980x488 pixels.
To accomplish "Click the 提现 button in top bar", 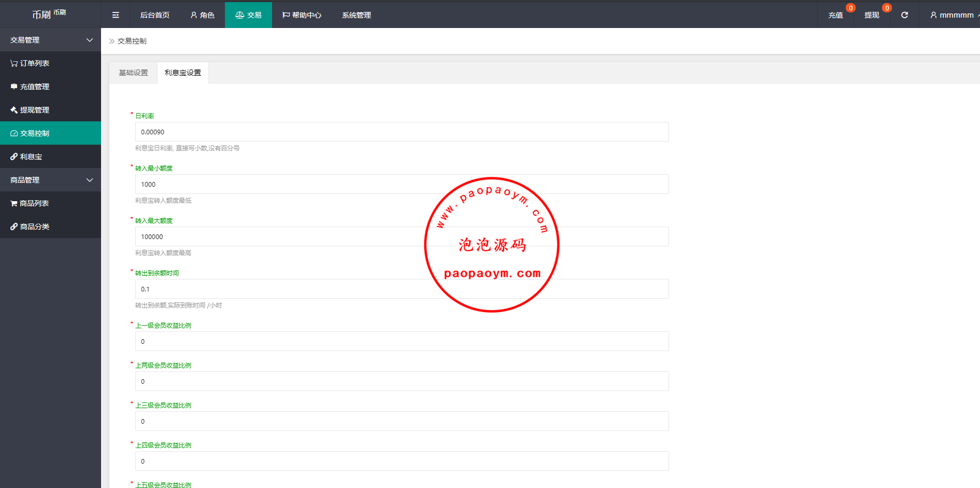I will pos(872,15).
